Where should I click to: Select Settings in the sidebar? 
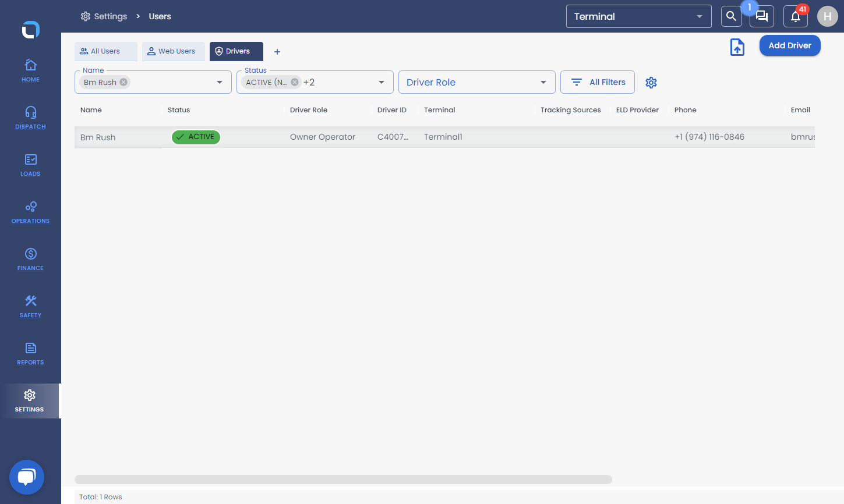pyautogui.click(x=30, y=401)
